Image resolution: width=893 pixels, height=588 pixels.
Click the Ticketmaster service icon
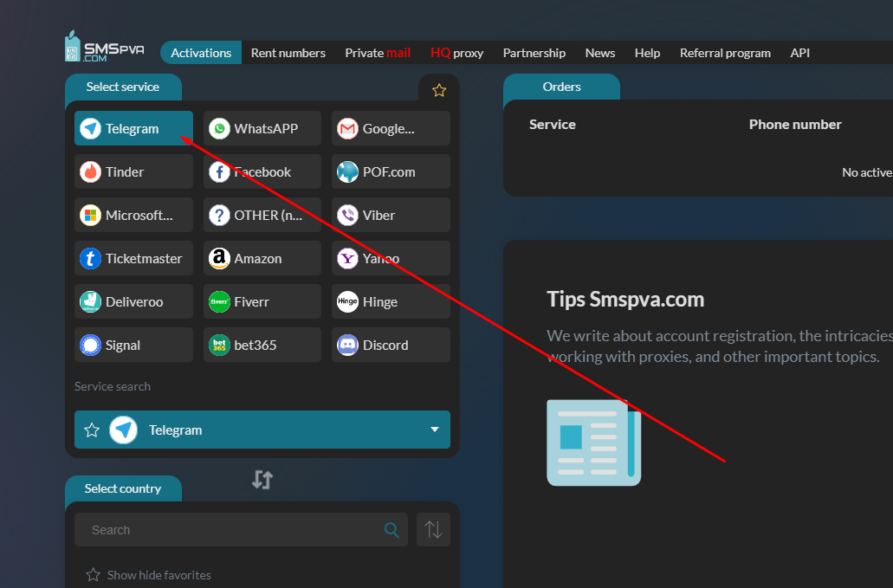pos(91,258)
